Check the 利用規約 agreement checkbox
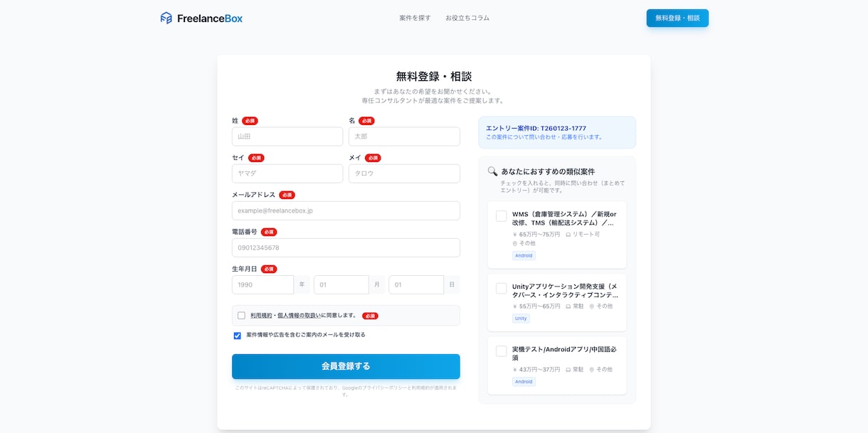The height and width of the screenshot is (433, 868). (x=241, y=316)
